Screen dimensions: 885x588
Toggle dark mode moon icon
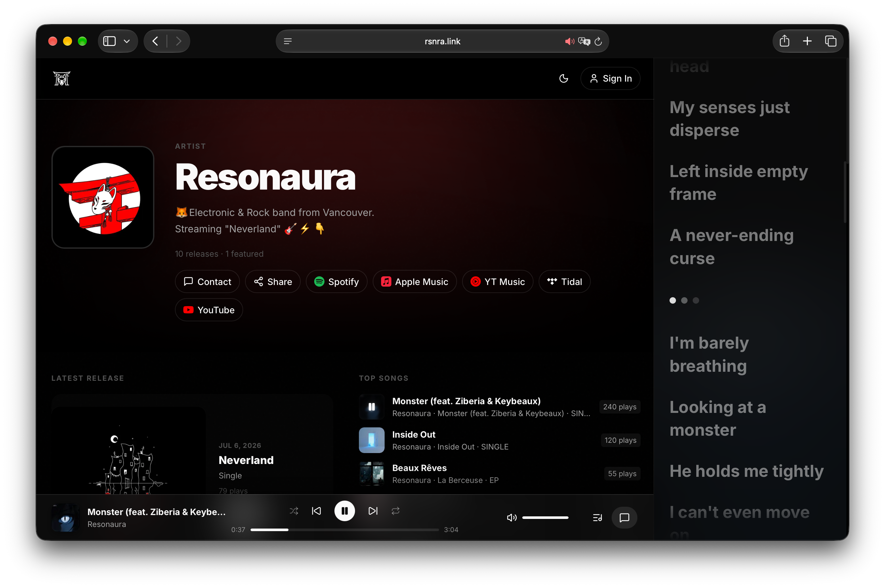[x=563, y=78]
